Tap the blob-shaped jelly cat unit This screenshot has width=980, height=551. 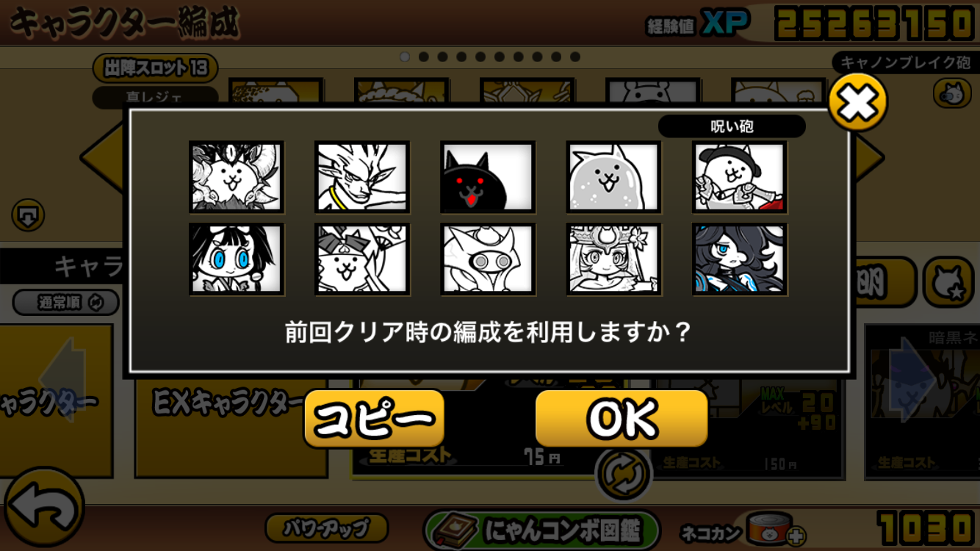(614, 177)
